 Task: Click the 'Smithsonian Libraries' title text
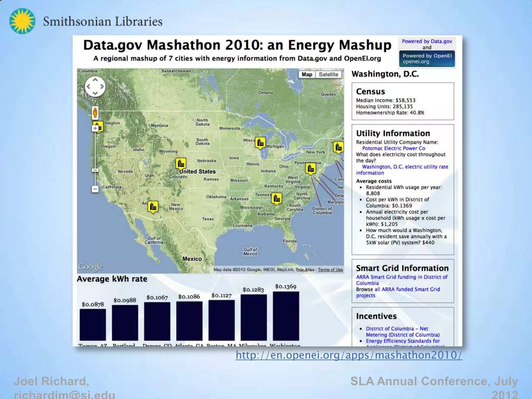[103, 21]
